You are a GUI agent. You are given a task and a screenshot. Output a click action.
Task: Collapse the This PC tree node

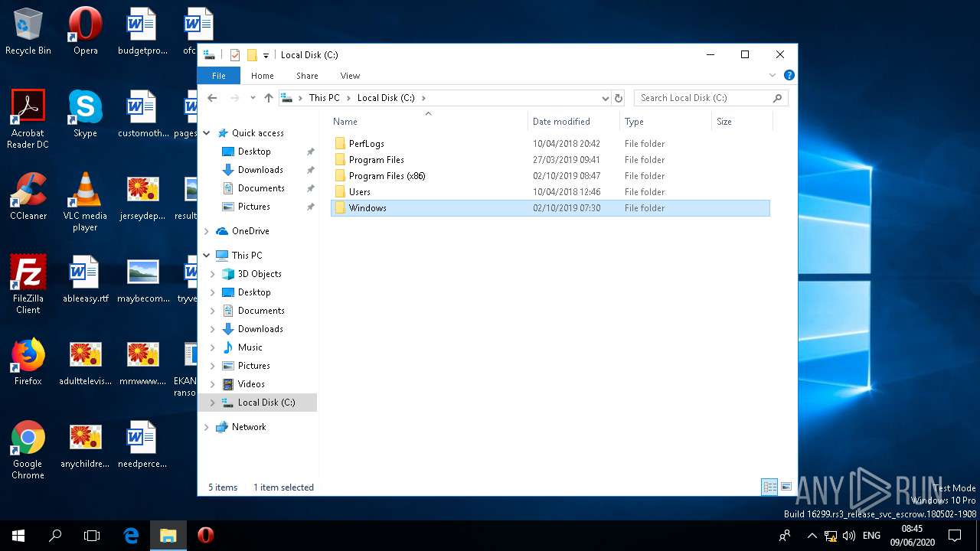207,256
